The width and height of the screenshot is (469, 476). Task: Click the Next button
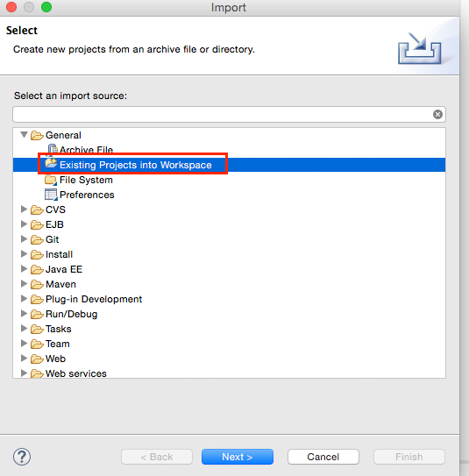coord(238,457)
